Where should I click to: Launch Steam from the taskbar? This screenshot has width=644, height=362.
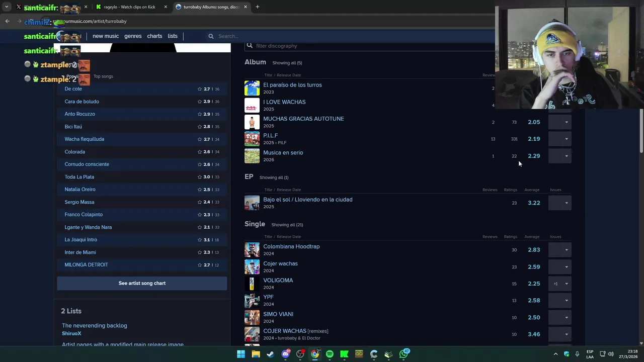tap(271, 354)
